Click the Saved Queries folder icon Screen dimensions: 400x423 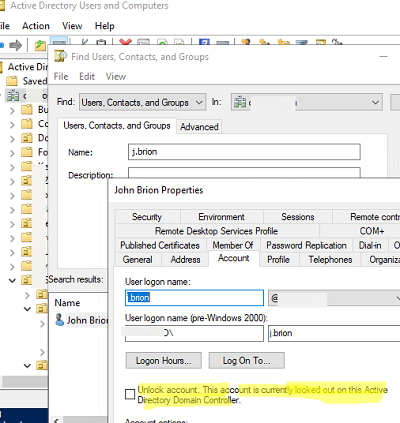tap(12, 81)
